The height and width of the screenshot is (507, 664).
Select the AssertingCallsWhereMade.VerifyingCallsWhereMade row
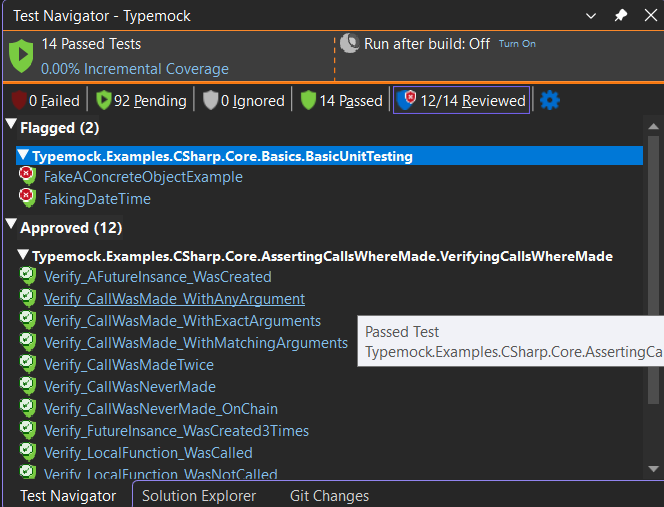[x=322, y=256]
